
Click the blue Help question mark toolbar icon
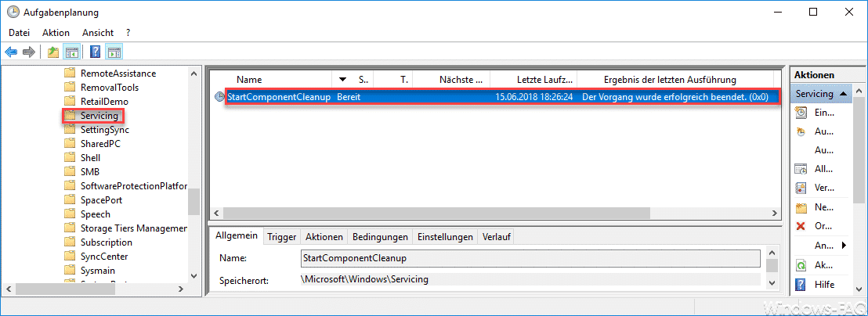[96, 52]
